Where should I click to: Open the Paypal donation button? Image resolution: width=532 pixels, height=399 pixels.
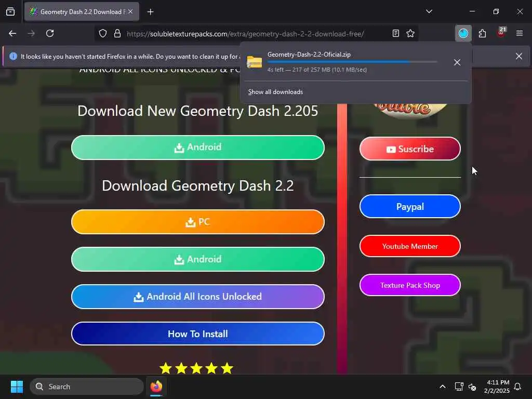pos(410,207)
